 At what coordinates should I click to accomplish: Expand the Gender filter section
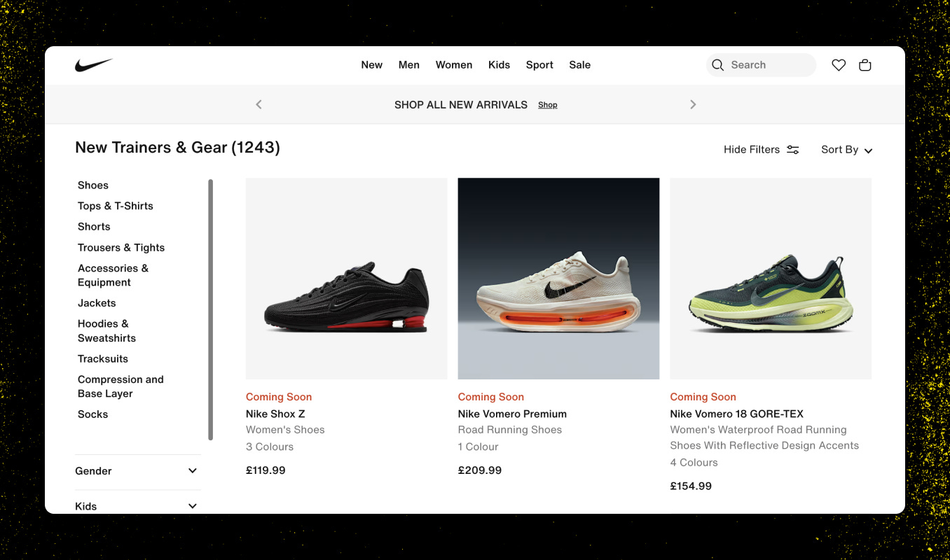[x=138, y=471]
